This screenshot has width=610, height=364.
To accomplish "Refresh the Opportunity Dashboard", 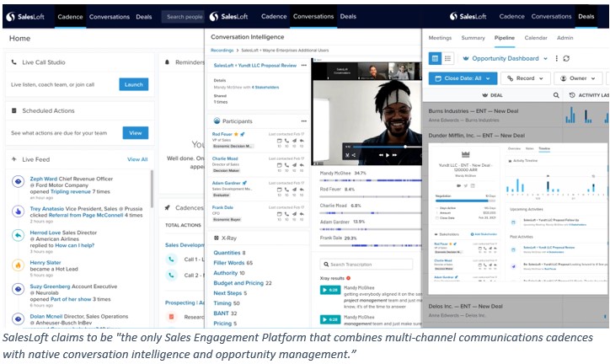I will (566, 58).
